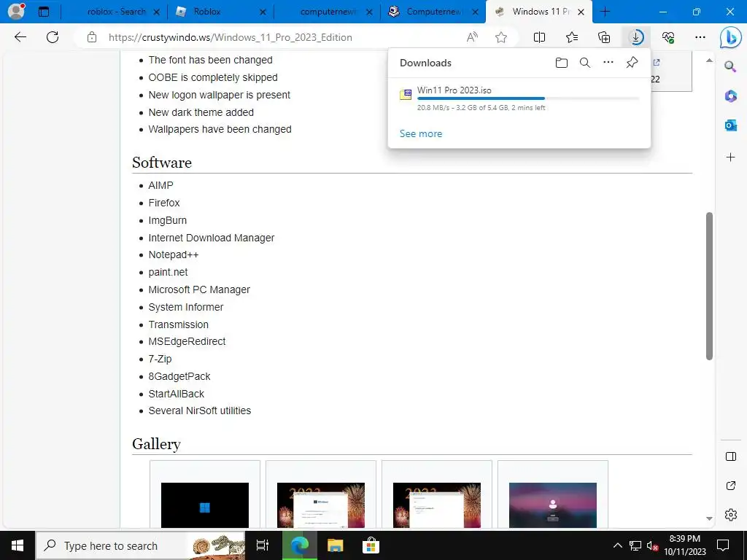Add this page to favorites star
This screenshot has width=747, height=560.
[500, 37]
